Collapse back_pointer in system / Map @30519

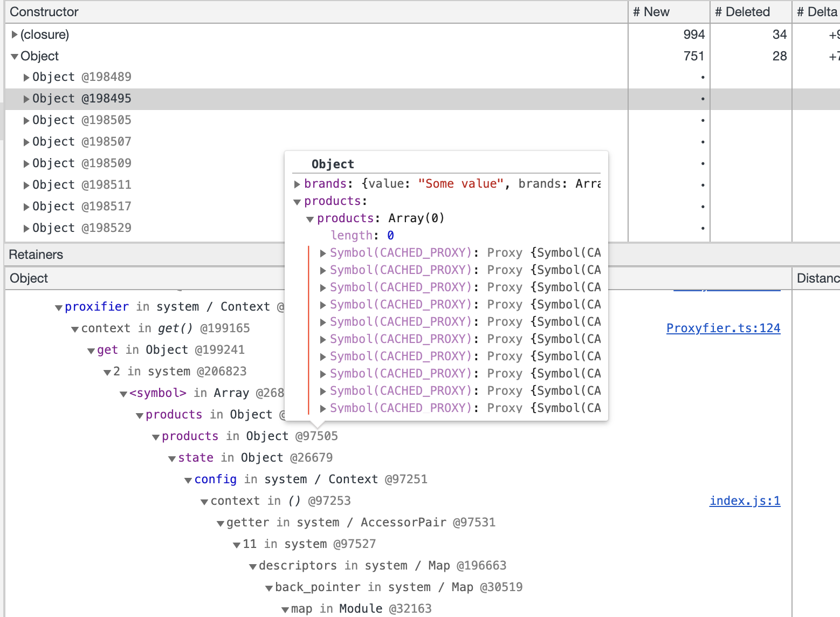click(269, 588)
